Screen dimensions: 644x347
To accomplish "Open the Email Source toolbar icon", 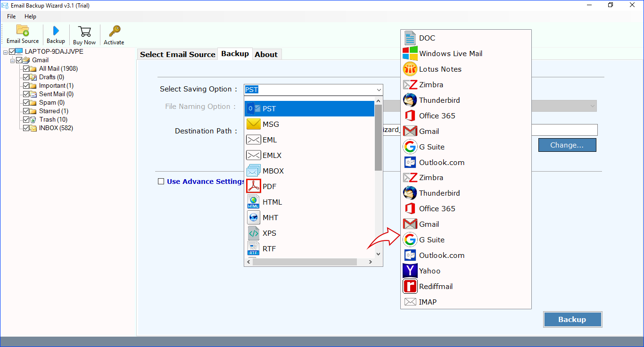I will point(23,34).
